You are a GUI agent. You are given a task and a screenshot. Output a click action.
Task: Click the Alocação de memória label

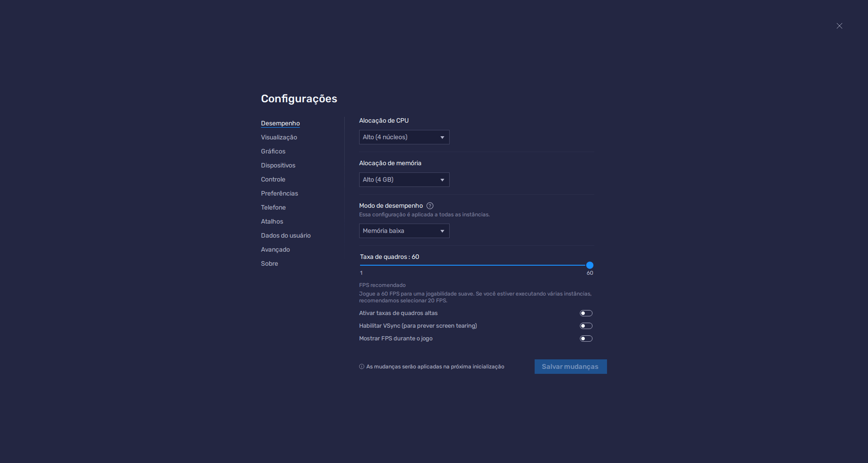point(390,163)
